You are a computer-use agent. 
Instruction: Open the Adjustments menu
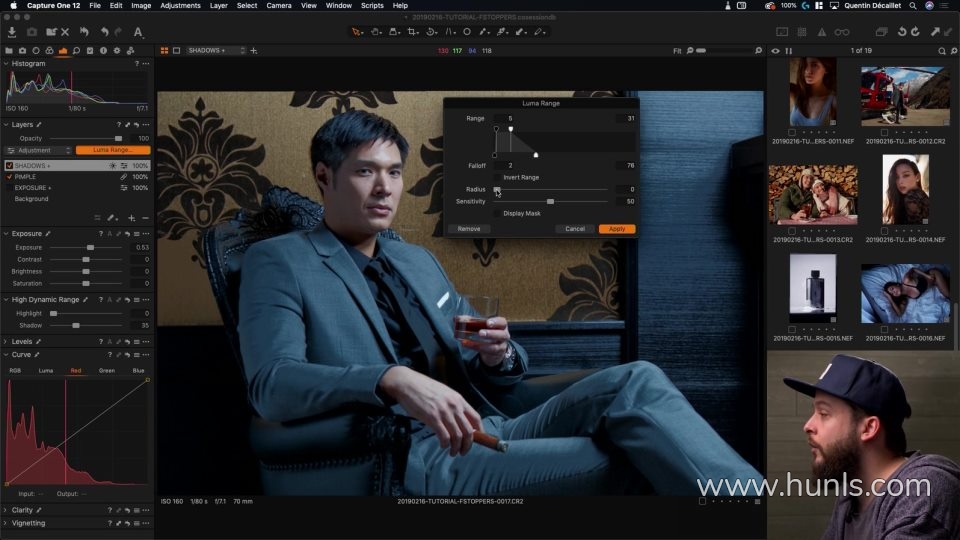(180, 5)
